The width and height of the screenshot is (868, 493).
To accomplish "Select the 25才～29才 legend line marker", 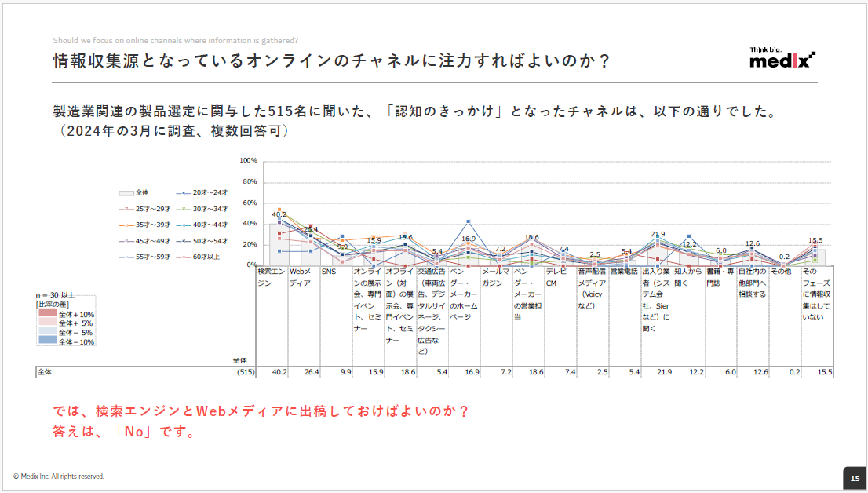I will 126,209.
